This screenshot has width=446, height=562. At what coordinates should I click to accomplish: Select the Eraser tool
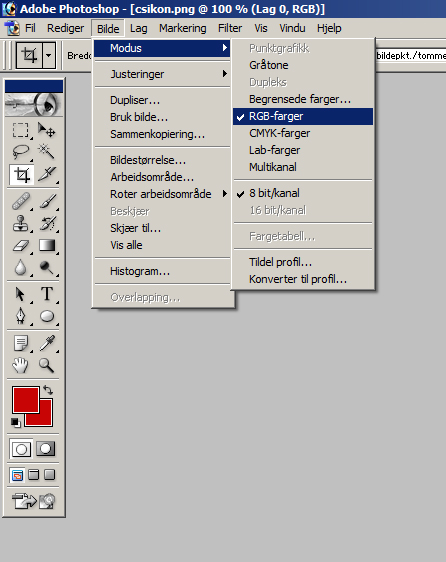point(21,246)
